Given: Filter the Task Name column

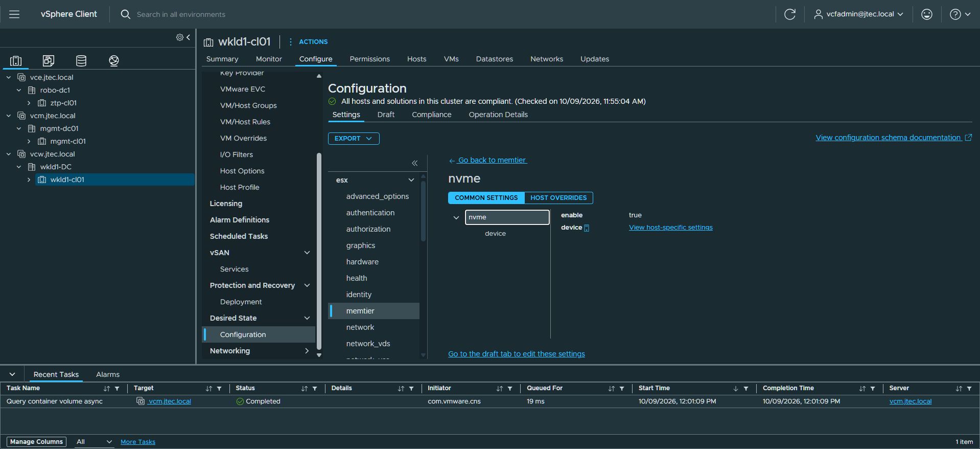Looking at the screenshot, I should click(x=117, y=389).
